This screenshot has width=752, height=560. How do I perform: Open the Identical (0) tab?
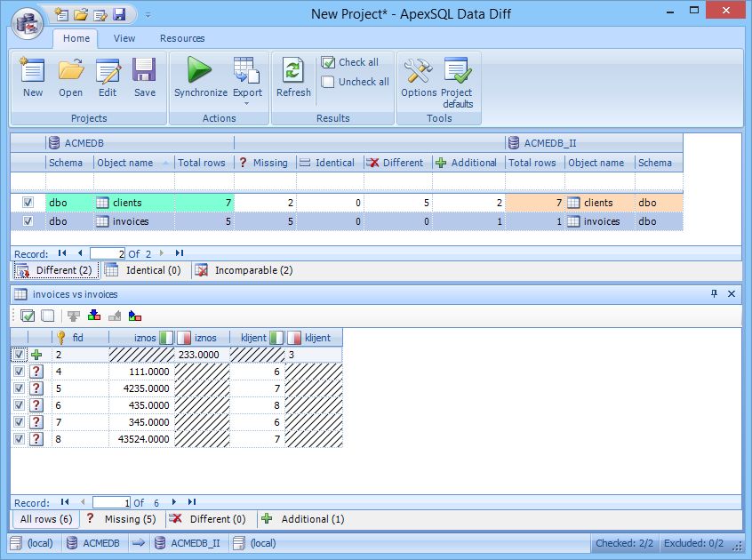click(143, 270)
